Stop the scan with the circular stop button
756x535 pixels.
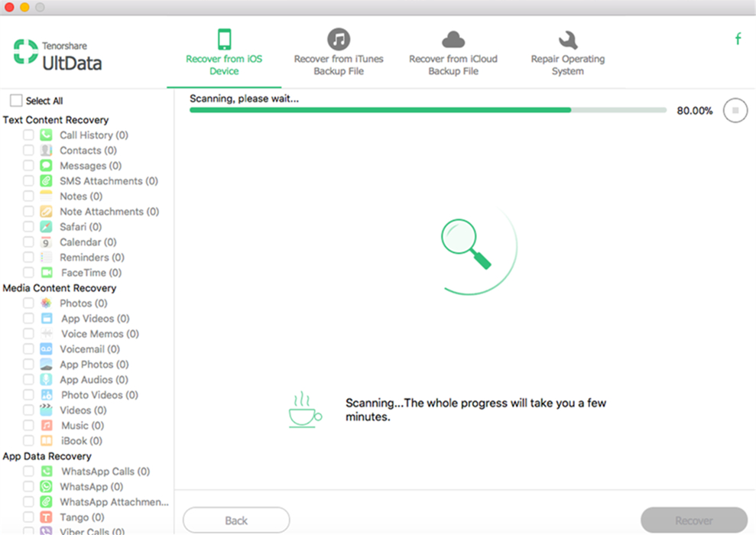point(735,110)
